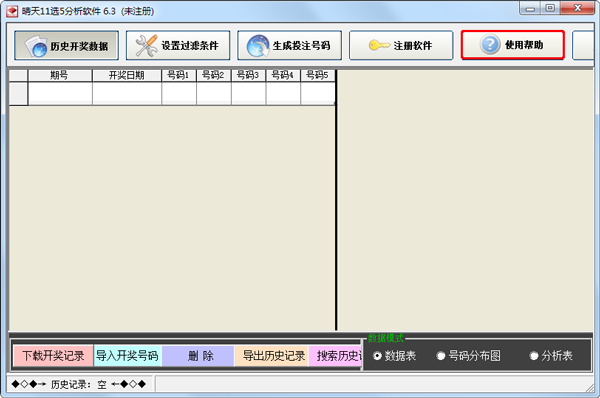Viewport: 600px width, 398px height.
Task: Click the app icon in the title bar
Action: pos(12,11)
